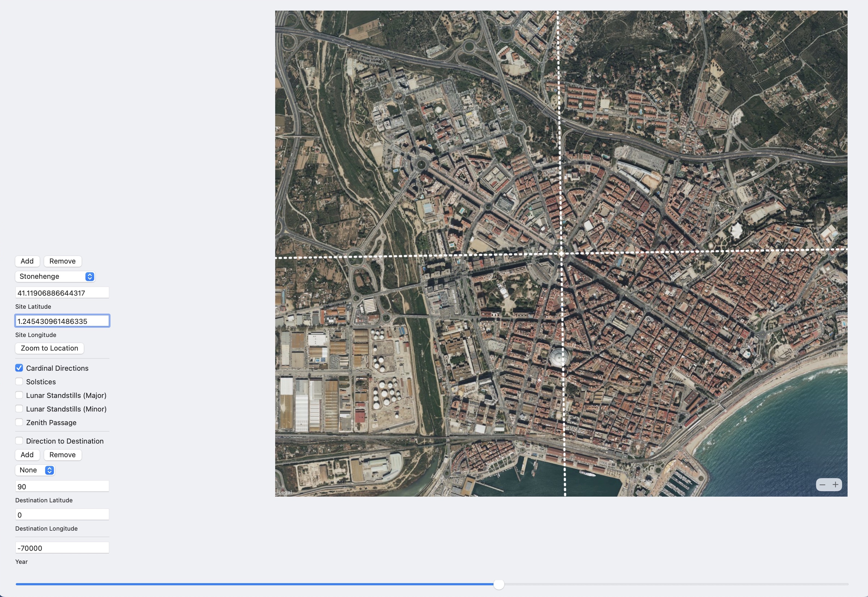Enable the Solstices checkbox
This screenshot has width=868, height=597.
[19, 382]
